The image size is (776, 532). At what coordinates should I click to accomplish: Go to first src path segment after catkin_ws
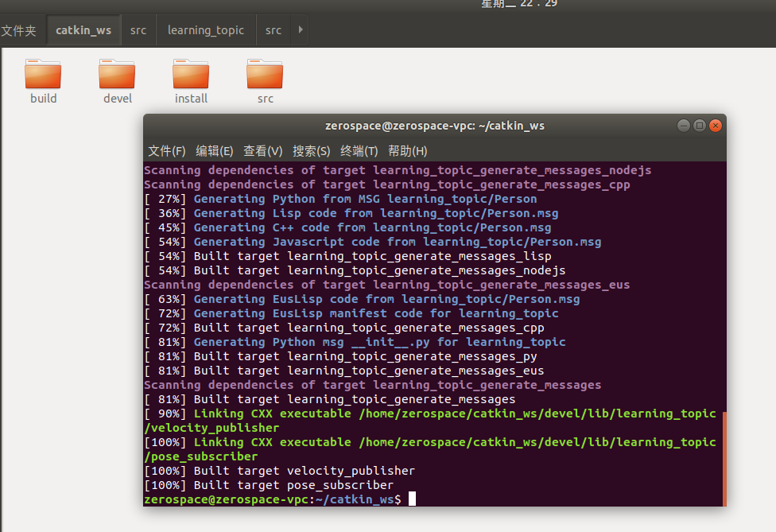138,30
